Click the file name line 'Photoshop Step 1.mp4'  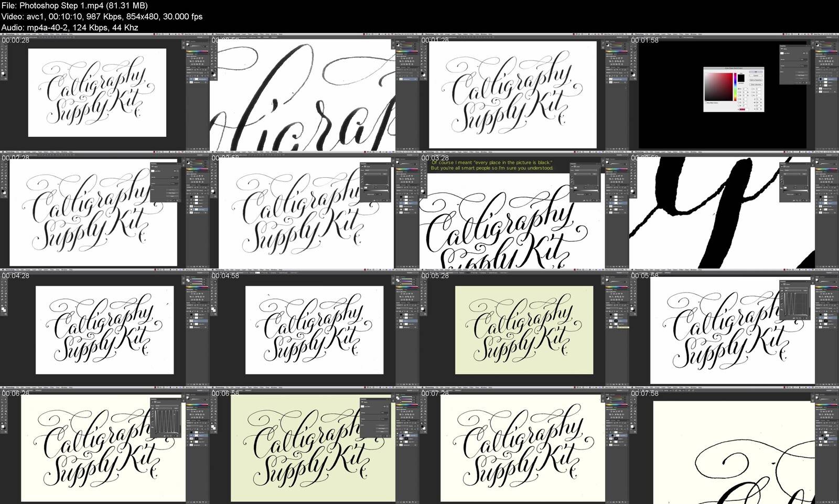click(x=74, y=5)
